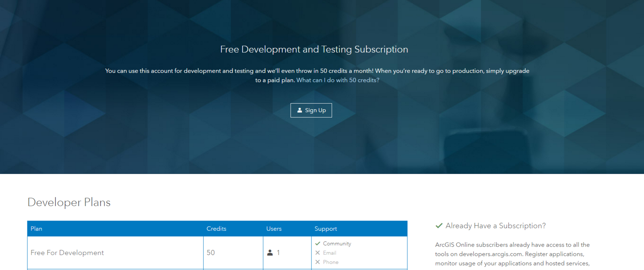The width and height of the screenshot is (644, 270).
Task: Click the X icon next to Email
Action: [x=318, y=253]
